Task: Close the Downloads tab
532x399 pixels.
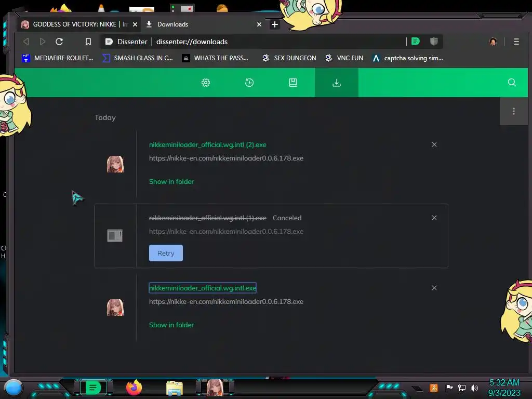Action: pos(259,24)
